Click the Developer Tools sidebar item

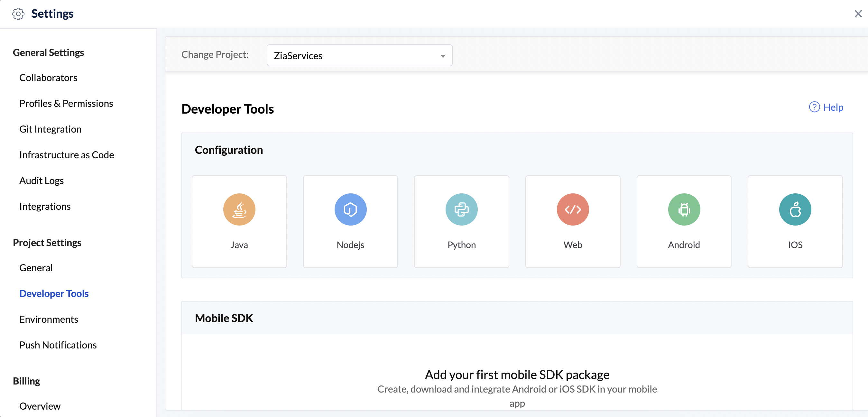point(54,293)
